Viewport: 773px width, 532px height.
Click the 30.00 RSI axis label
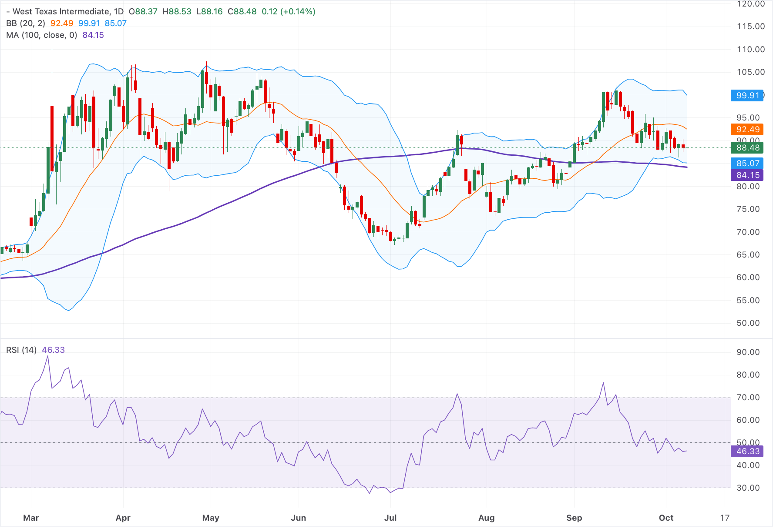tap(748, 488)
